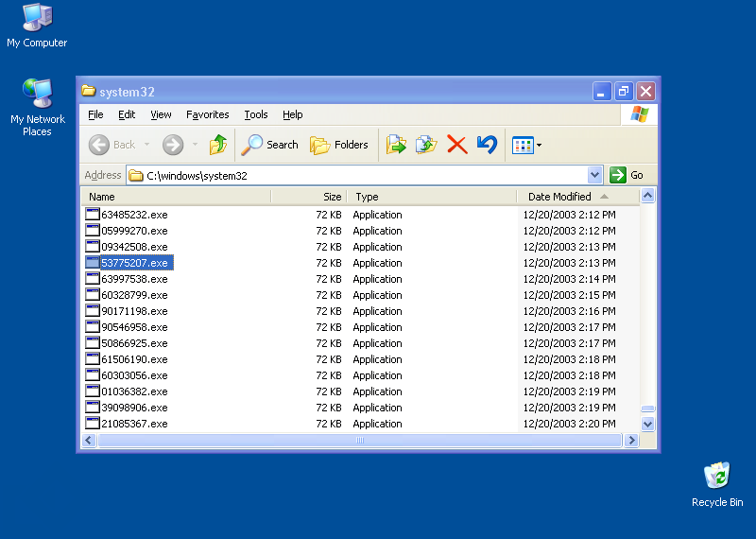Screen dimensions: 756x539
Task: Select file 90546958.exe
Action: tap(134, 327)
